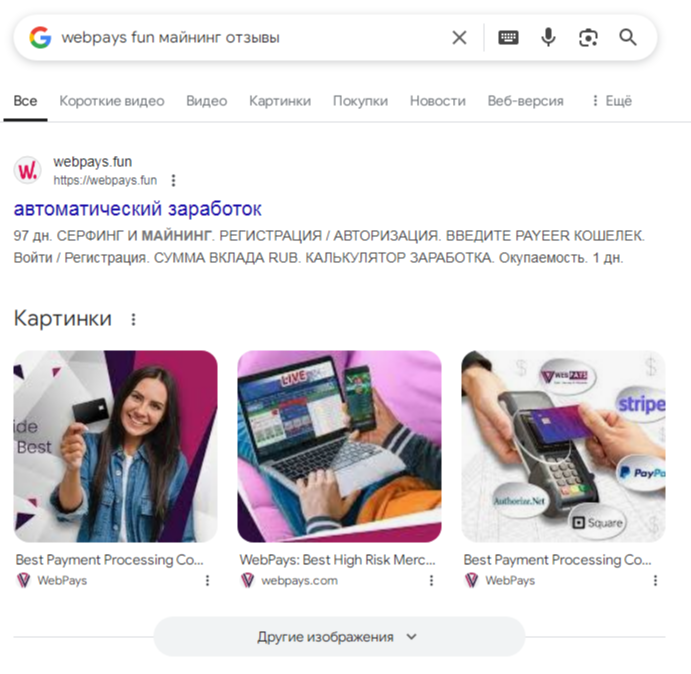Clear the search query with the X icon

[x=459, y=38]
